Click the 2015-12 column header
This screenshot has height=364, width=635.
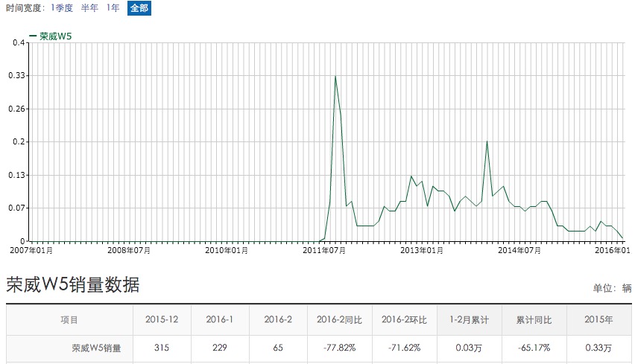point(162,319)
